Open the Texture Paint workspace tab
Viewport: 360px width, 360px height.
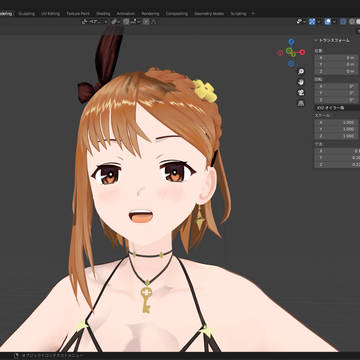(78, 14)
